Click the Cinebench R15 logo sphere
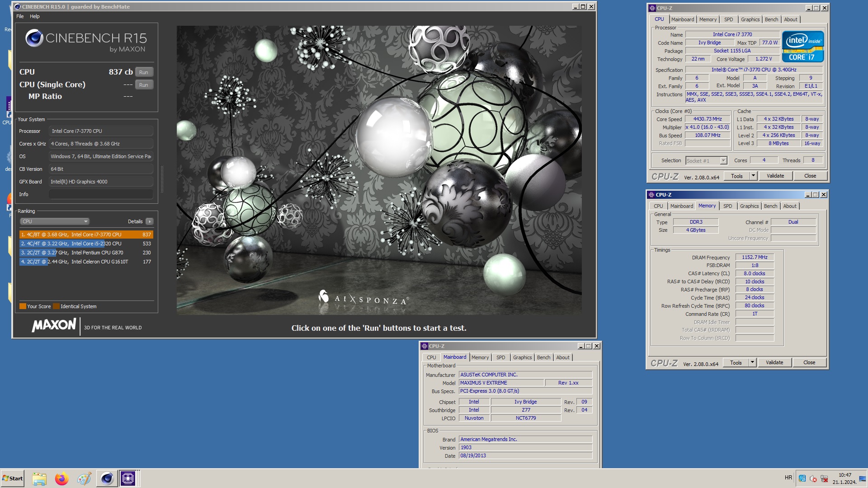 (34, 38)
